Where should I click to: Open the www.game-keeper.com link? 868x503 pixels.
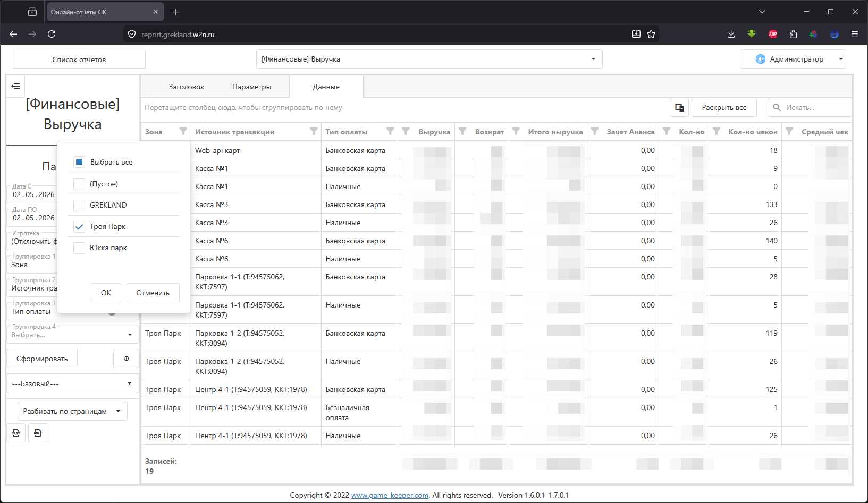click(x=390, y=495)
